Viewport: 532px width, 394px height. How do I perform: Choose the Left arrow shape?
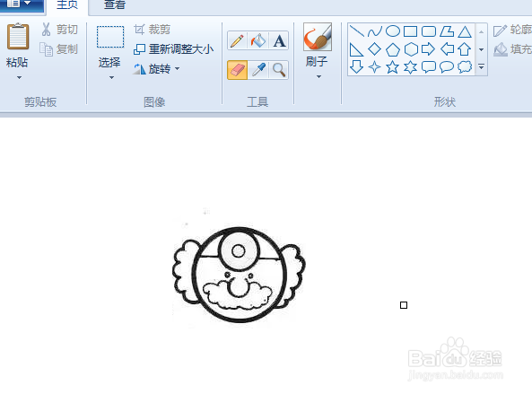coord(447,49)
